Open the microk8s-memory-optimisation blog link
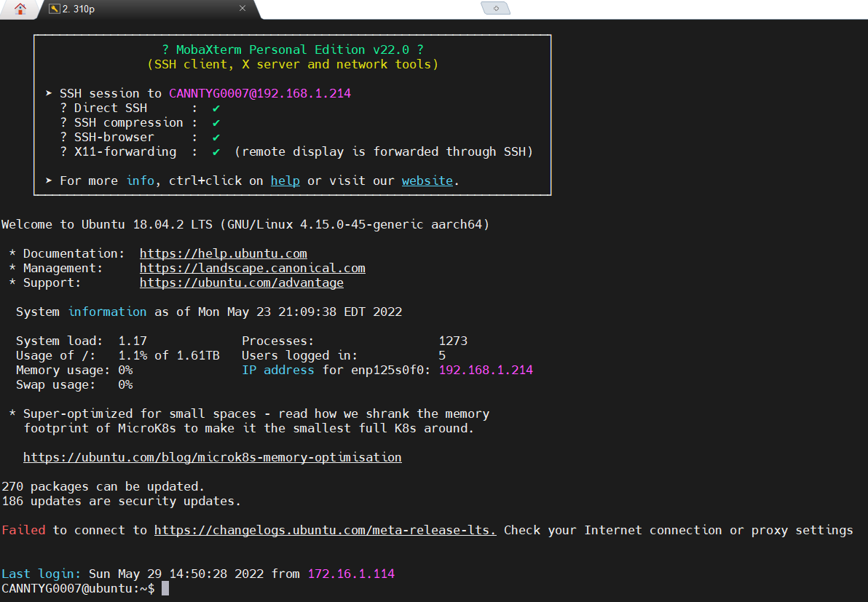This screenshot has width=868, height=602. [213, 458]
